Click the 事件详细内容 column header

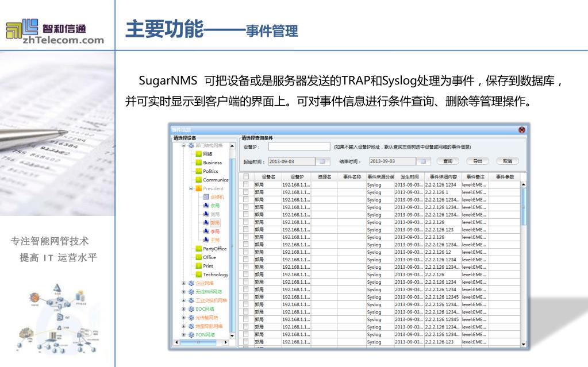tap(443, 177)
